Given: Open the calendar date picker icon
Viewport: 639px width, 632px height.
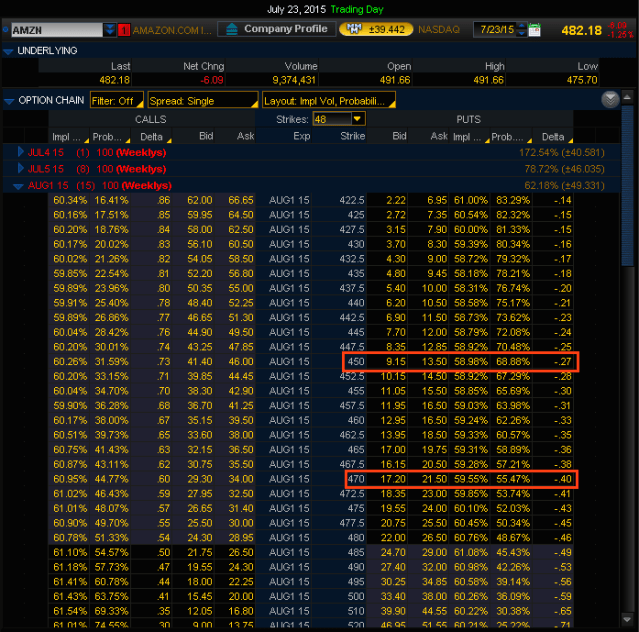Looking at the screenshot, I should [x=534, y=30].
